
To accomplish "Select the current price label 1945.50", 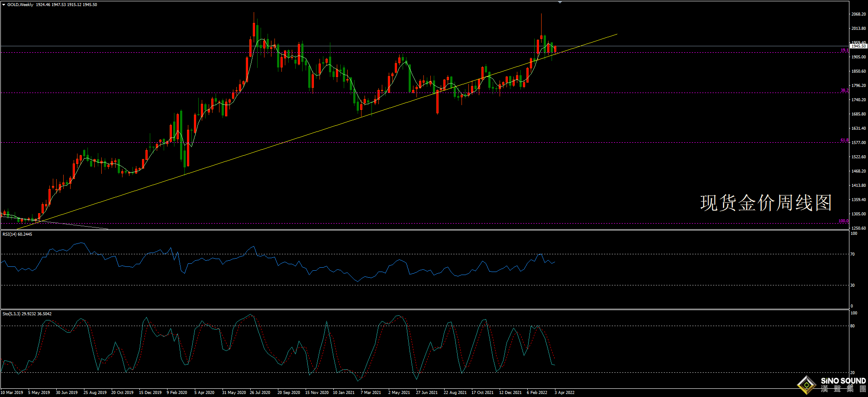I will [858, 46].
